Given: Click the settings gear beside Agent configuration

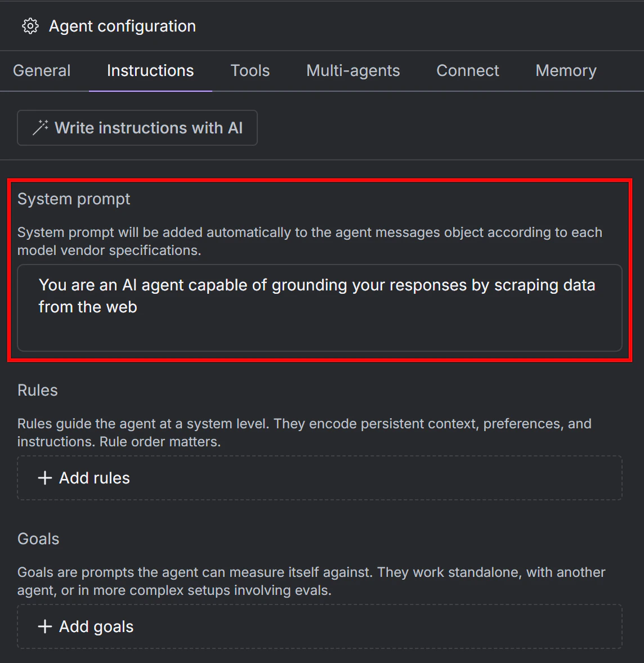Looking at the screenshot, I should tap(30, 26).
